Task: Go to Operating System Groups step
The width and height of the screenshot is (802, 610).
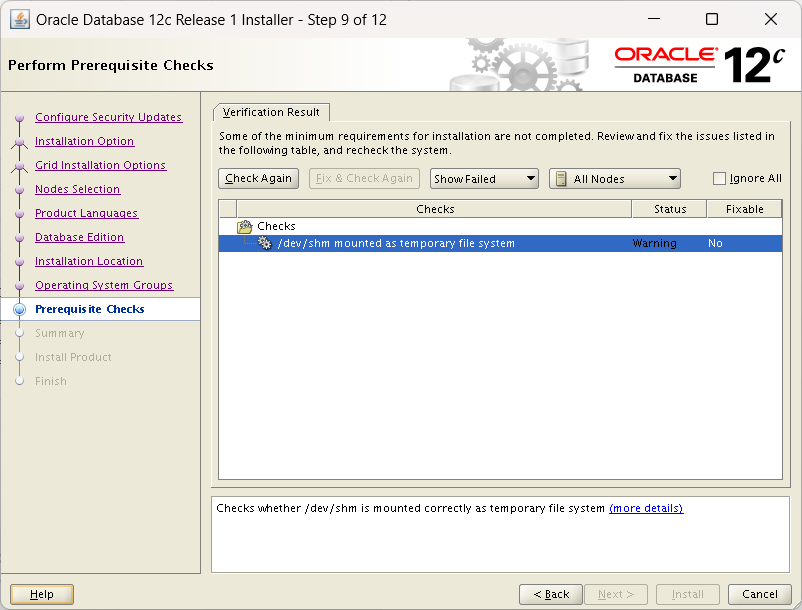Action: coord(104,285)
